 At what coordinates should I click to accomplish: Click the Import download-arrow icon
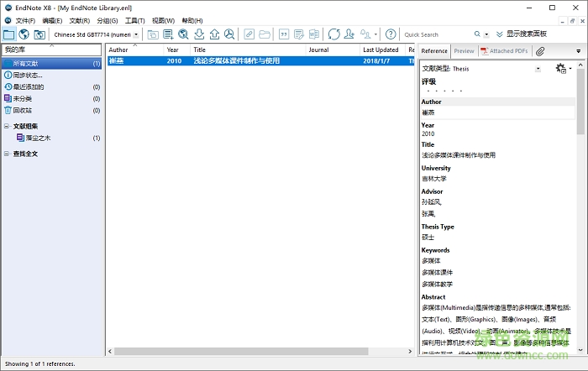click(x=199, y=34)
